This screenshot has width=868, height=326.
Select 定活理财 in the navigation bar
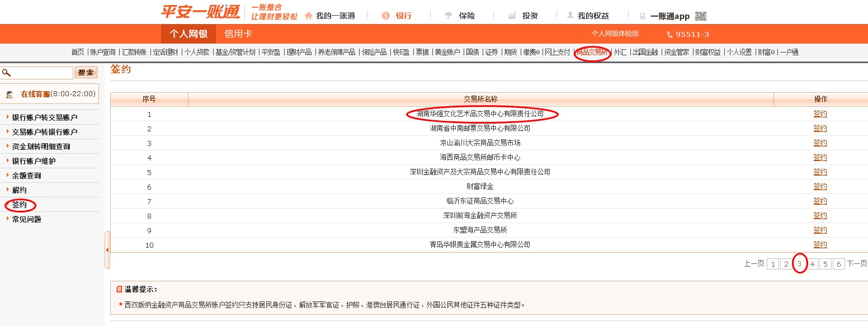click(x=166, y=53)
